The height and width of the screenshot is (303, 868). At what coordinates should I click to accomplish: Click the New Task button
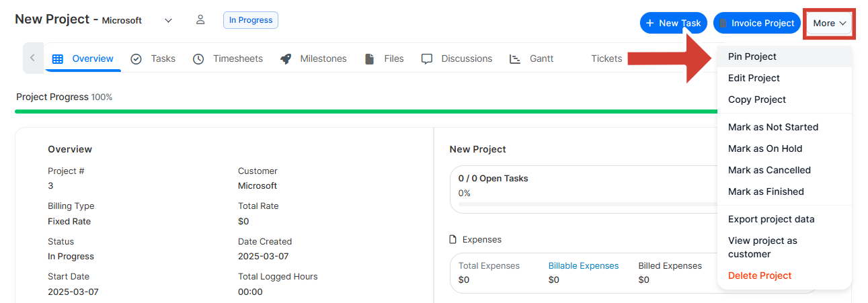[x=673, y=24]
